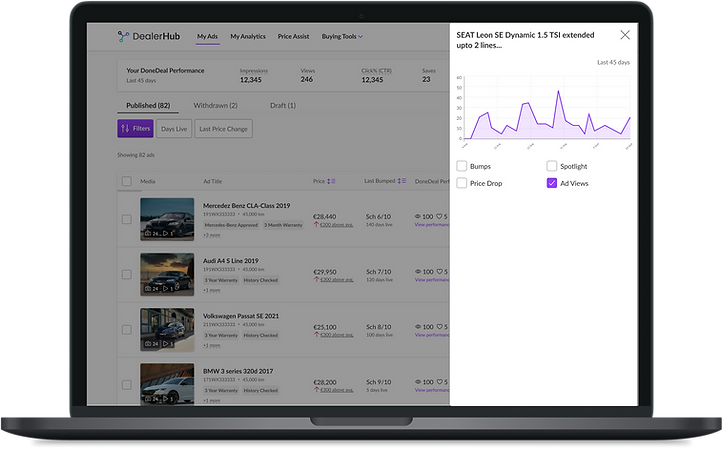Open the Volkswagen Passat SE thumbnail
Screen dimensions: 722x449
click(167, 330)
